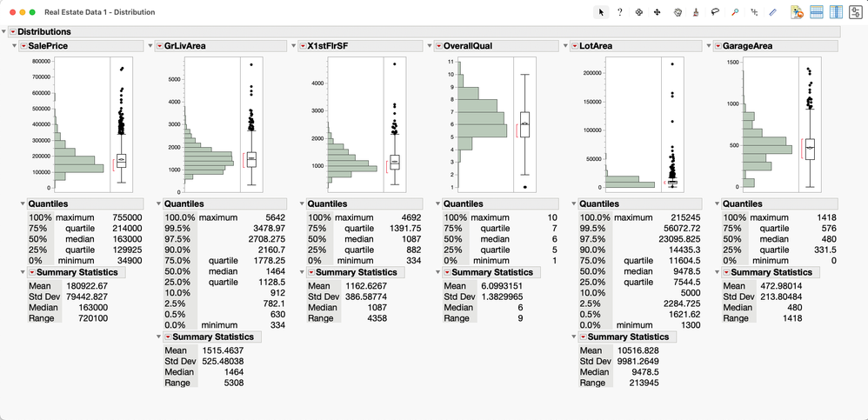
Task: Open OverallQual Summary Statistics red triangle menu
Action: pyautogui.click(x=447, y=272)
